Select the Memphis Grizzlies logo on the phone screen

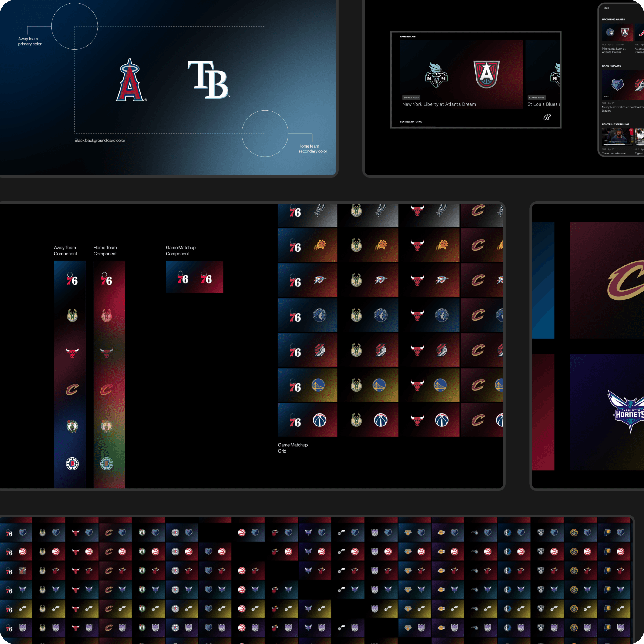617,84
